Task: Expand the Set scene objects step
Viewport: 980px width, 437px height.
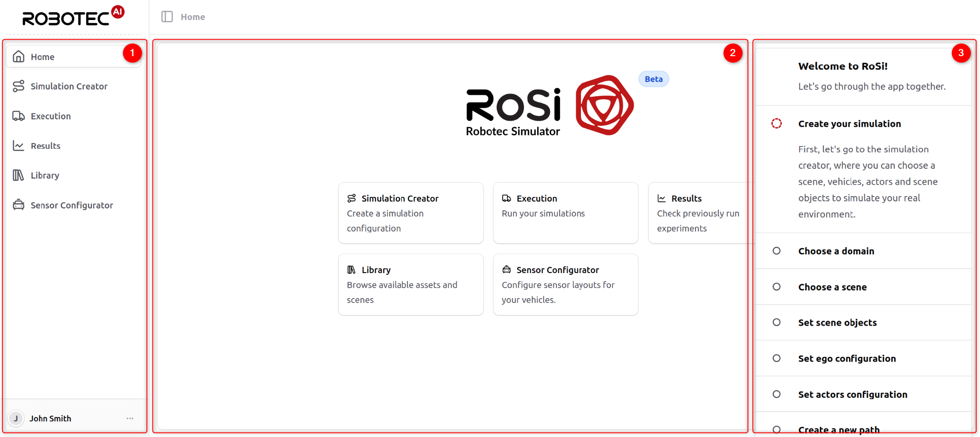Action: coord(863,323)
